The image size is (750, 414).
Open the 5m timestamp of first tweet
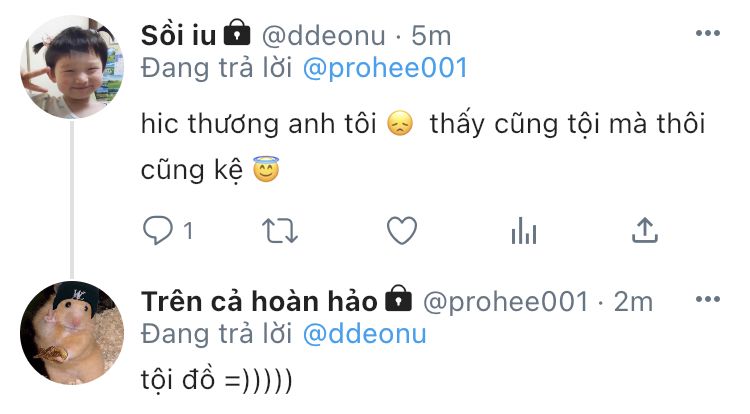pos(431,36)
